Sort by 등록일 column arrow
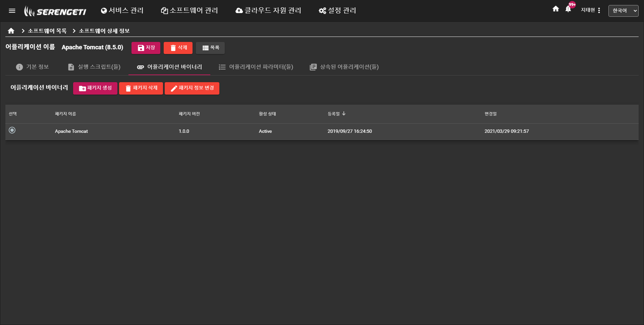 344,114
